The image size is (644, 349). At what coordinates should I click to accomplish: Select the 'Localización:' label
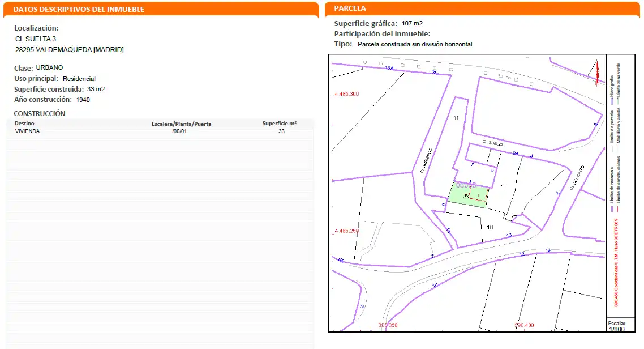point(37,28)
